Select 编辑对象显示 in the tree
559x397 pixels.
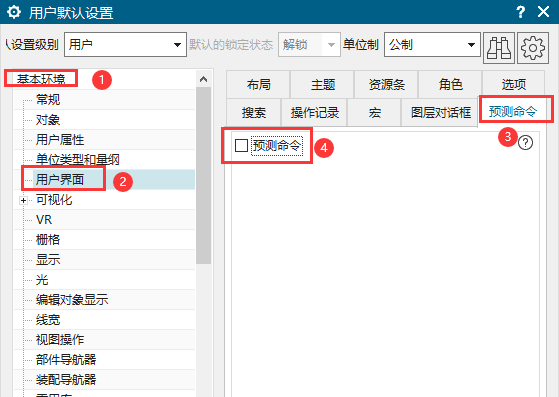tap(72, 299)
